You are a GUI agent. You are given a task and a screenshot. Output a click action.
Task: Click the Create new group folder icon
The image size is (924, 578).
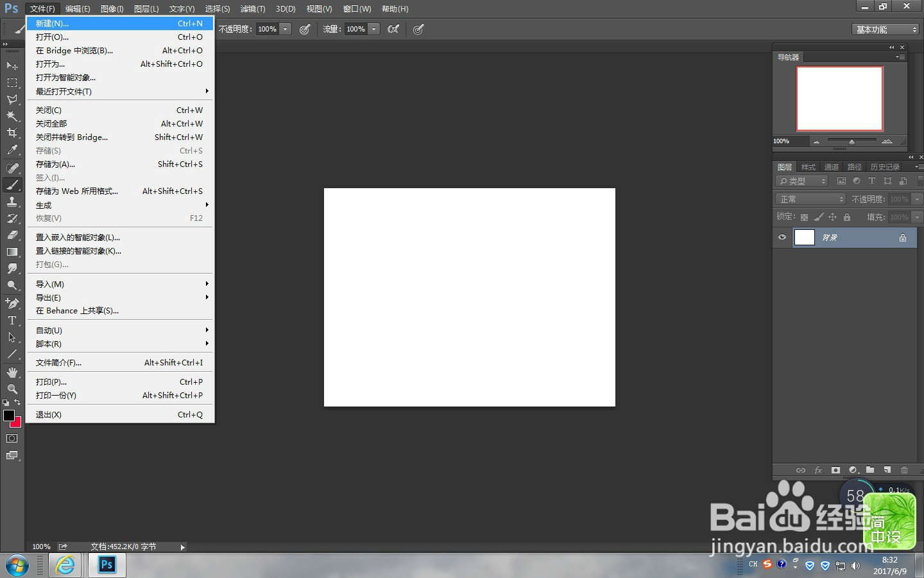870,470
